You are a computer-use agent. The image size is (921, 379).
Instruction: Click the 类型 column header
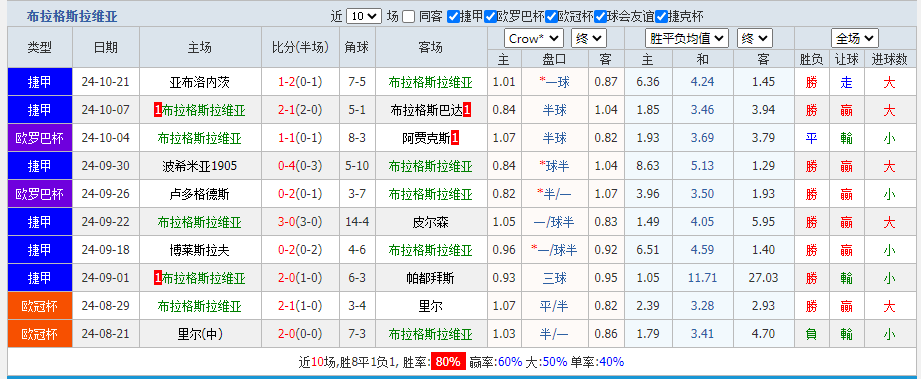click(40, 47)
